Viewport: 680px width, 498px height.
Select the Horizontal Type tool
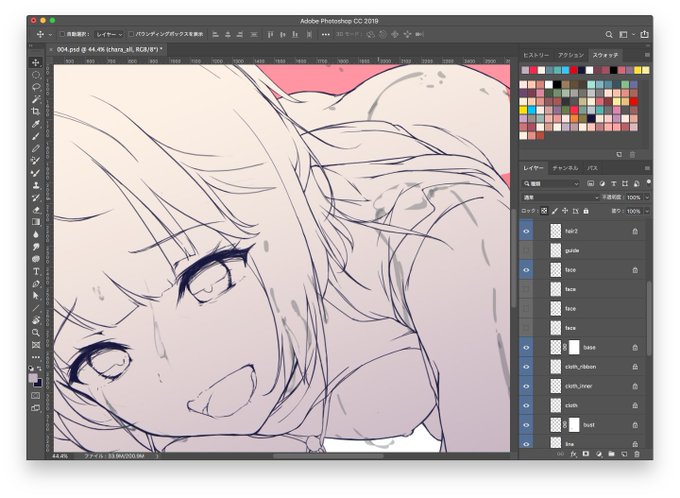[36, 272]
